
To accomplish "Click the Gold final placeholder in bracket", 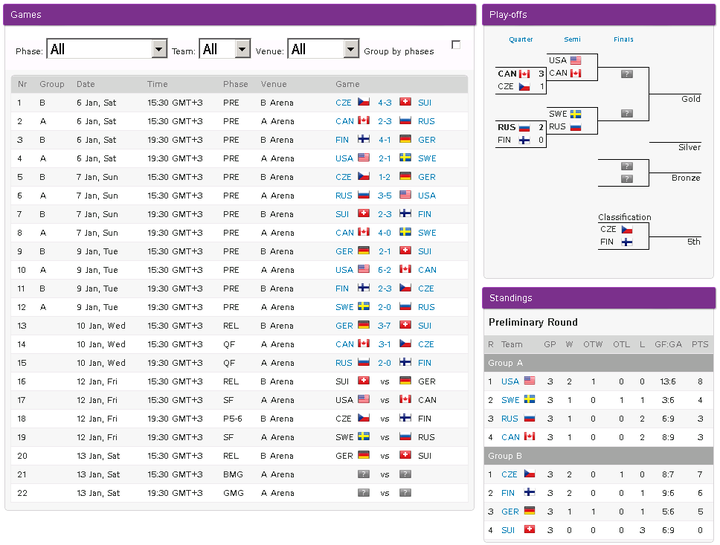I will point(627,74).
